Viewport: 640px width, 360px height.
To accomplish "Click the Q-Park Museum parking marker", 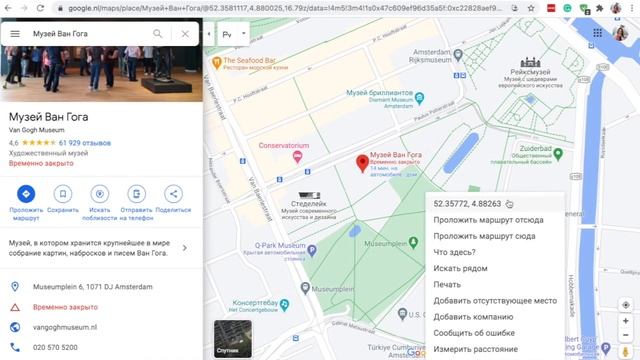I will point(312,250).
